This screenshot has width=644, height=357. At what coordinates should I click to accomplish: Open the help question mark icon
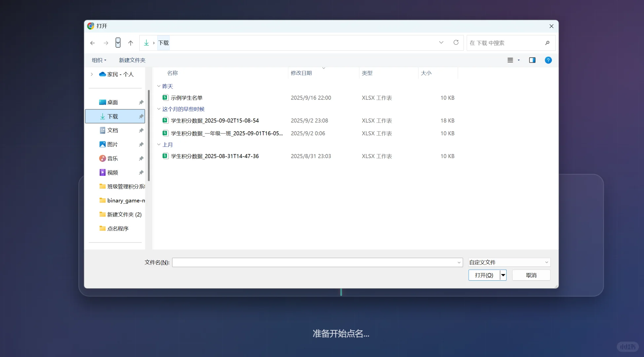(x=548, y=60)
